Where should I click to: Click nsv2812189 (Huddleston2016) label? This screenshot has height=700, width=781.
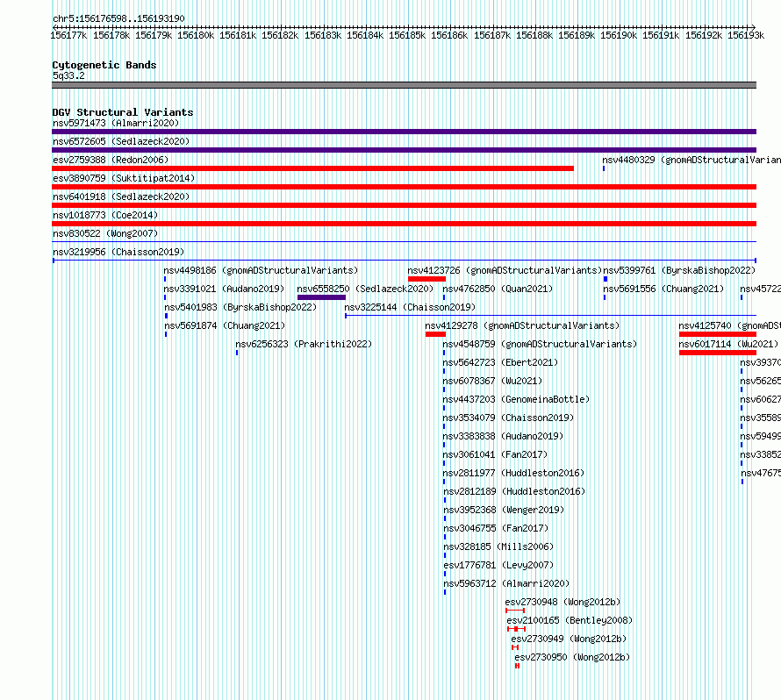click(514, 491)
